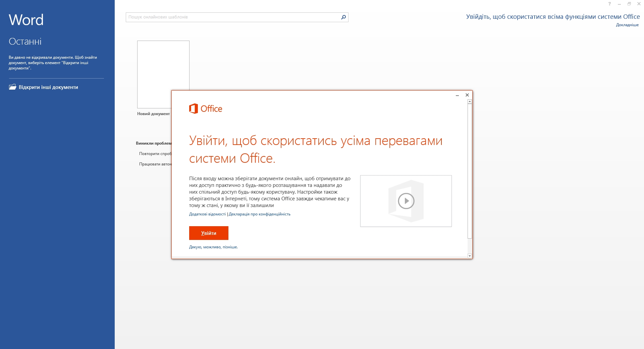Click the dialog scrollbar up arrow
The width and height of the screenshot is (644, 349).
click(x=470, y=101)
